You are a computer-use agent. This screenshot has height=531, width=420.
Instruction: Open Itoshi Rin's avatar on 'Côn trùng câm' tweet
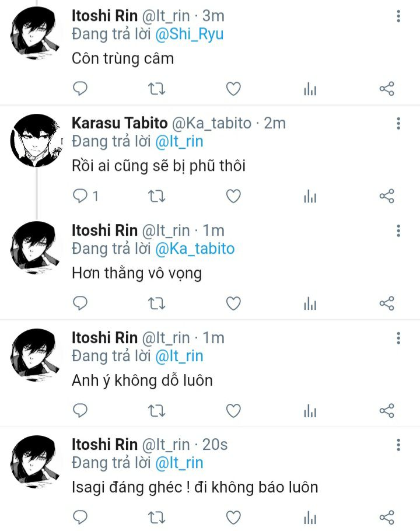(x=36, y=33)
